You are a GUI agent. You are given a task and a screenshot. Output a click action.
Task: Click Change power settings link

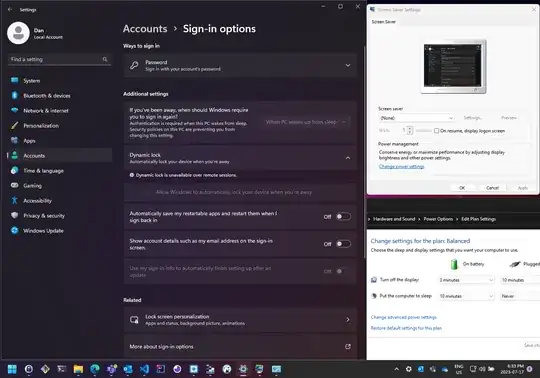[x=401, y=167]
